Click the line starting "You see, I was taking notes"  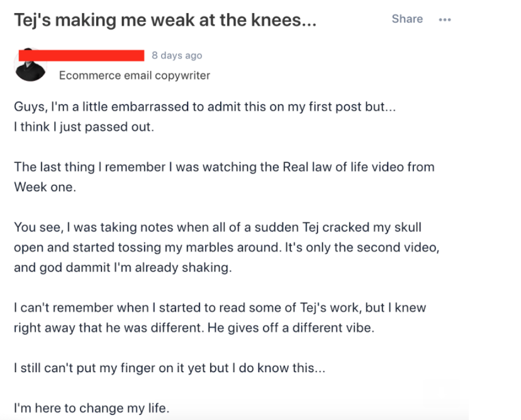coord(218,227)
